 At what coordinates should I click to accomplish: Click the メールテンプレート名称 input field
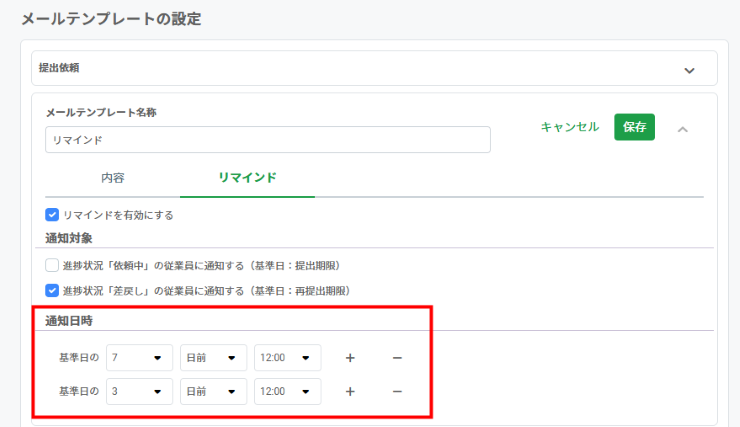[268, 140]
